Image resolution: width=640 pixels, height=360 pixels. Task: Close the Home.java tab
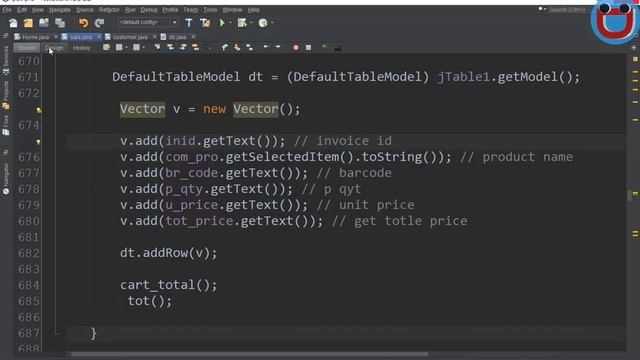pos(56,37)
